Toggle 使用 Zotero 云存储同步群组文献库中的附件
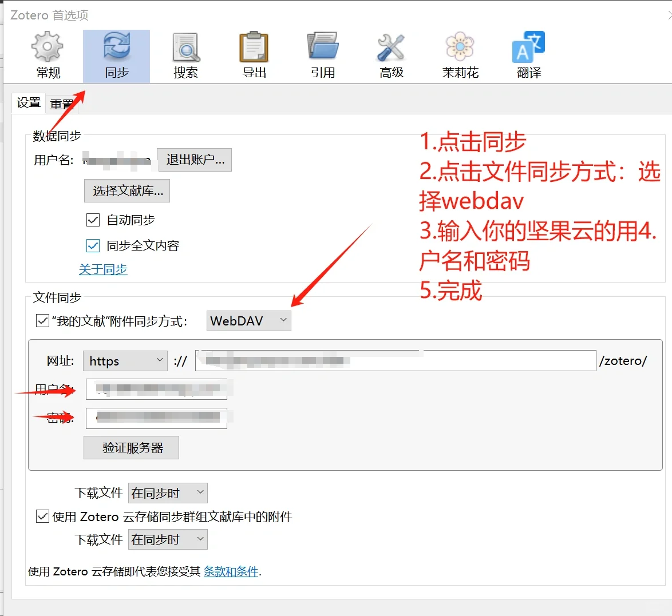Screen dimensions: 672x616 click(42, 516)
